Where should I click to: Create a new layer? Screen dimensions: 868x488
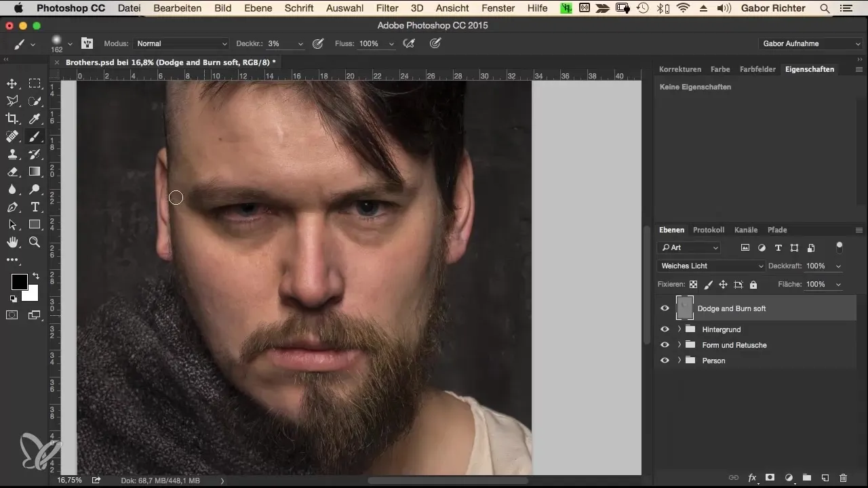[825, 477]
